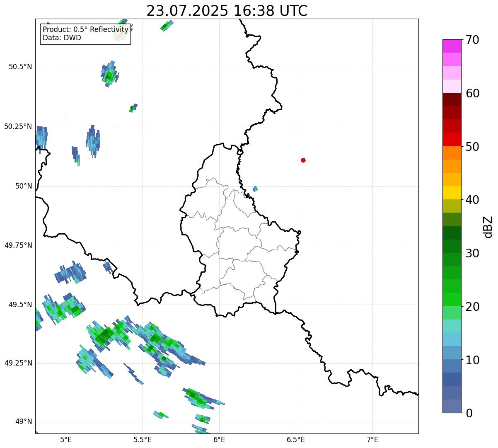Click the 'dBZ' colorbar axis label
This screenshot has height=448, width=498.
[488, 227]
